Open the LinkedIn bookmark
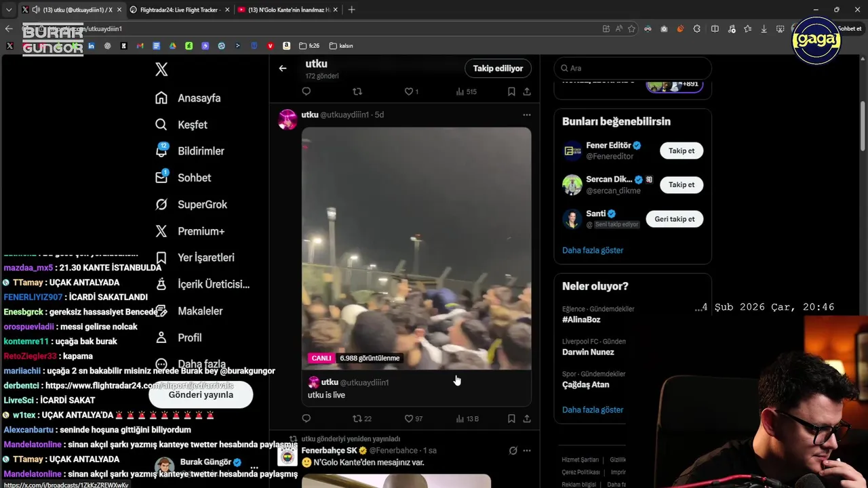This screenshot has height=488, width=868. [x=91, y=46]
